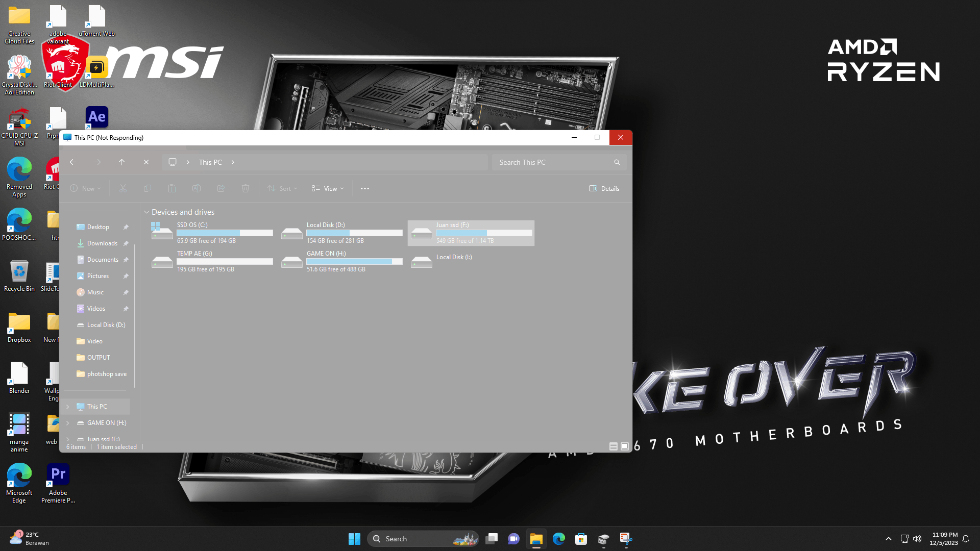The image size is (980, 551).
Task: Click the taskbar Search box
Action: coord(423,539)
